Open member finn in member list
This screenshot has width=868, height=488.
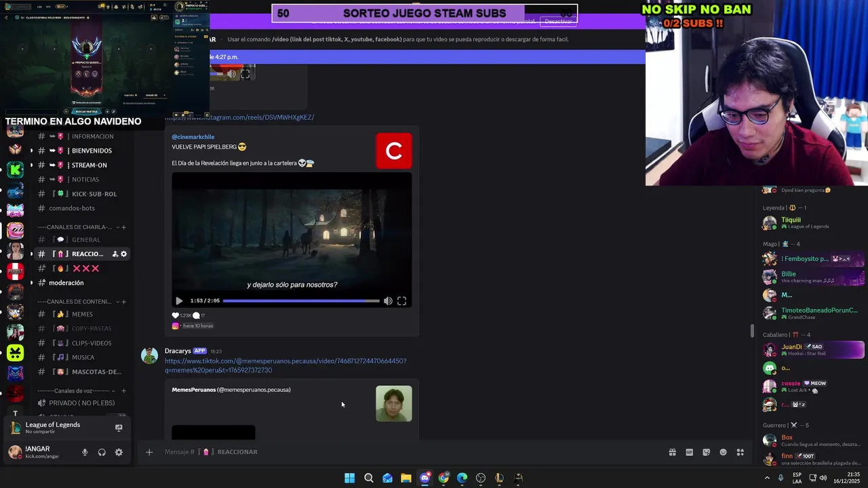(x=813, y=459)
